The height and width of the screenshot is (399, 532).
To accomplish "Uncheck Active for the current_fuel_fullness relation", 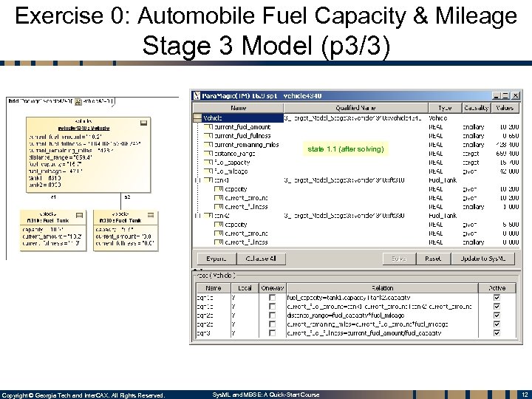I will [x=497, y=332].
